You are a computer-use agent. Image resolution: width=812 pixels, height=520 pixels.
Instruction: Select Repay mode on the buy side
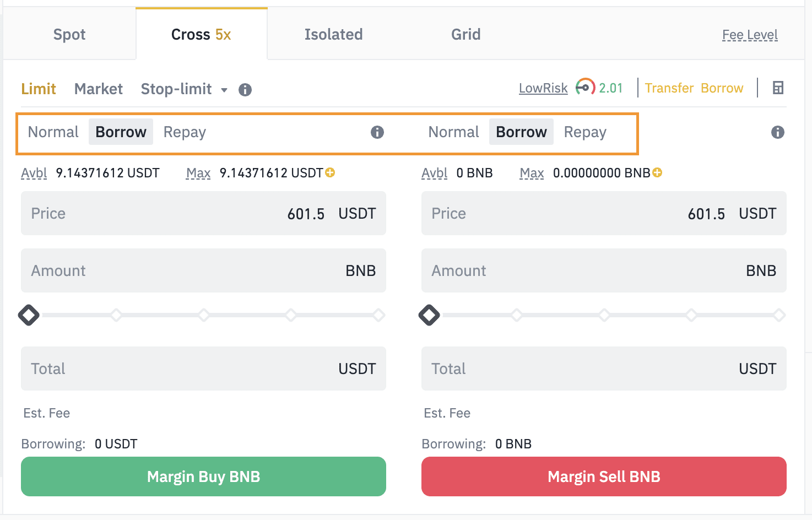point(185,132)
